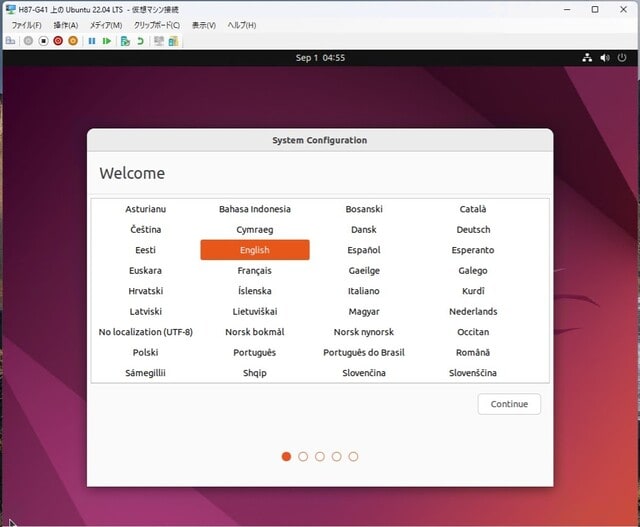Choose Italiano language

pos(364,291)
